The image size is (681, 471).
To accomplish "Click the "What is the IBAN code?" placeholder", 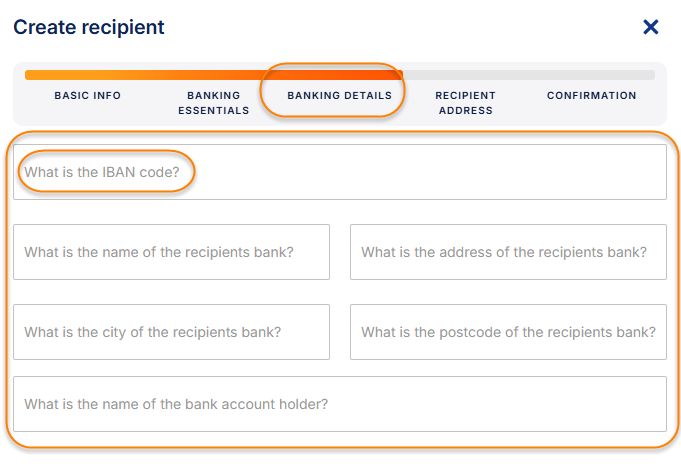I will tap(102, 172).
